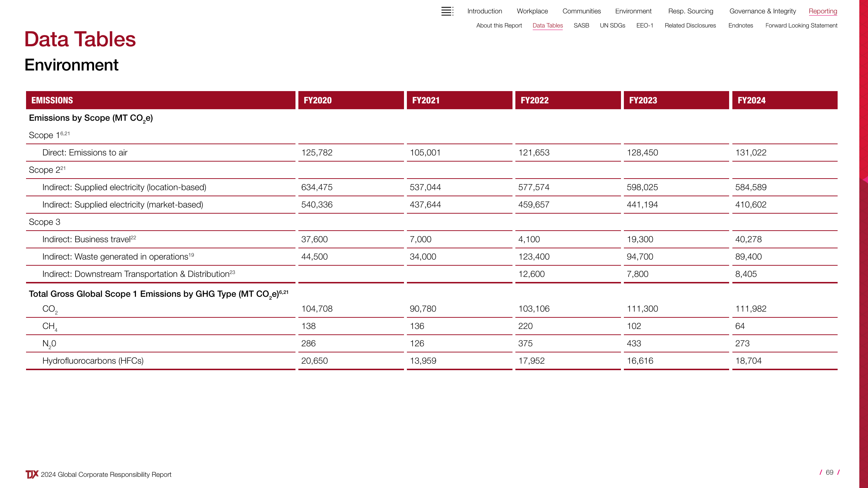This screenshot has height=488, width=868.
Task: Select business travel value 40,278
Action: (x=748, y=239)
